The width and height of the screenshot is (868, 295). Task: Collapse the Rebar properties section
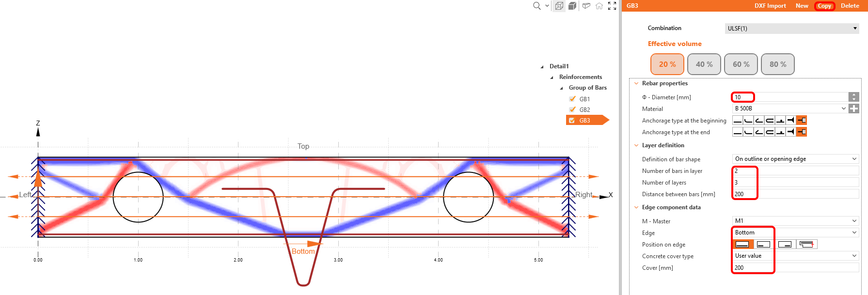[x=636, y=83]
